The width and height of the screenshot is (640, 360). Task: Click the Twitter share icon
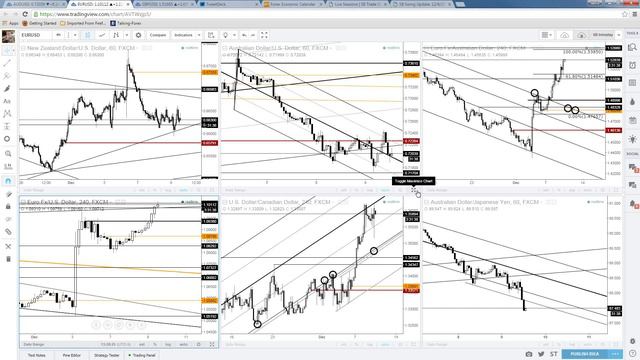[541, 354]
